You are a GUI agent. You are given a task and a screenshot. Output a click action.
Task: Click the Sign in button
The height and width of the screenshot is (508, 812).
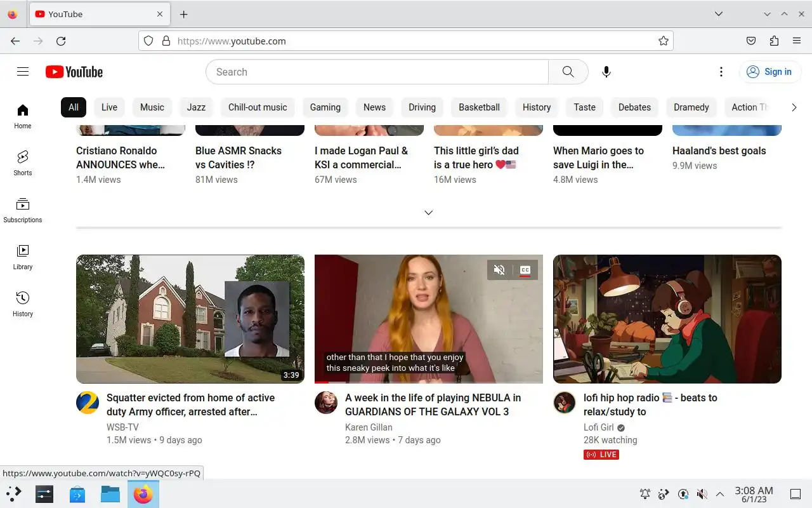click(x=769, y=72)
